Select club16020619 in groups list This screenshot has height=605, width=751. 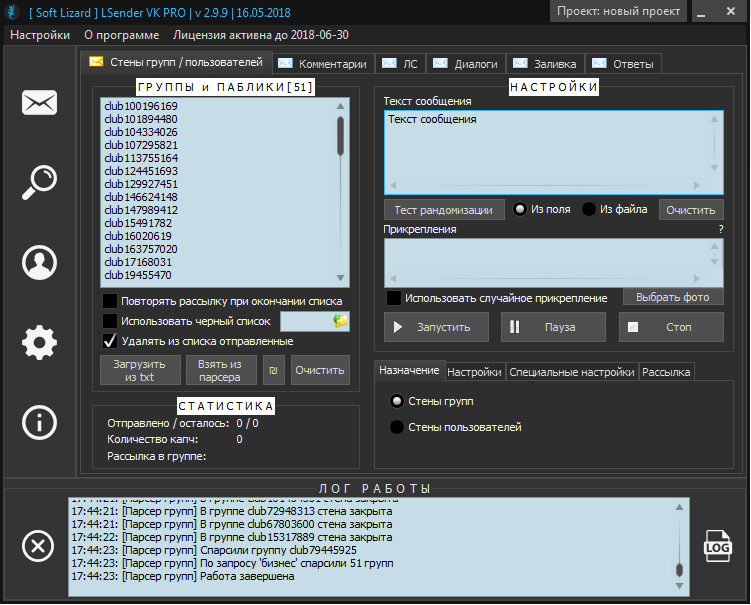coord(137,236)
